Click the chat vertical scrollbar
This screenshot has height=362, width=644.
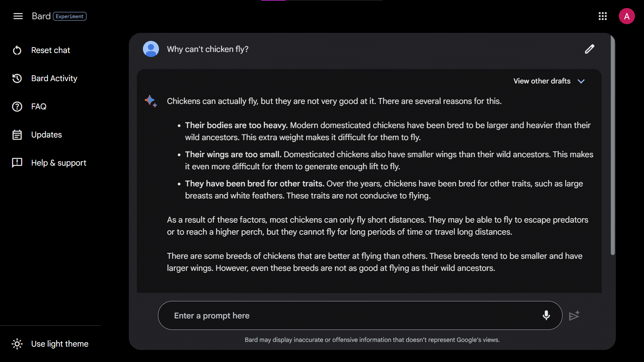[x=613, y=144]
